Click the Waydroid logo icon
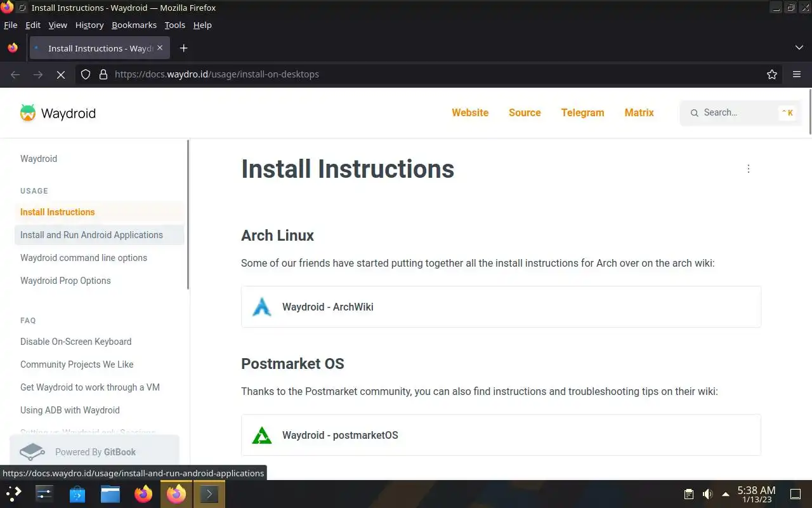 click(x=28, y=113)
